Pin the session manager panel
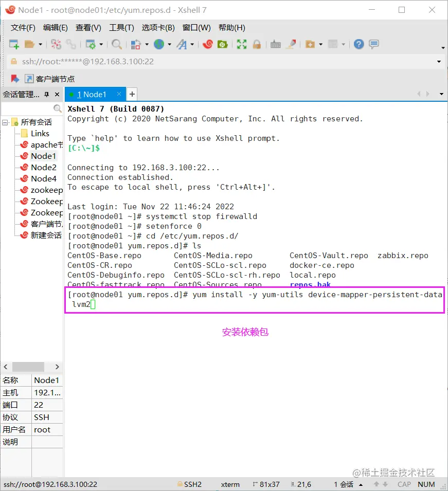The width and height of the screenshot is (448, 491). coord(47,94)
